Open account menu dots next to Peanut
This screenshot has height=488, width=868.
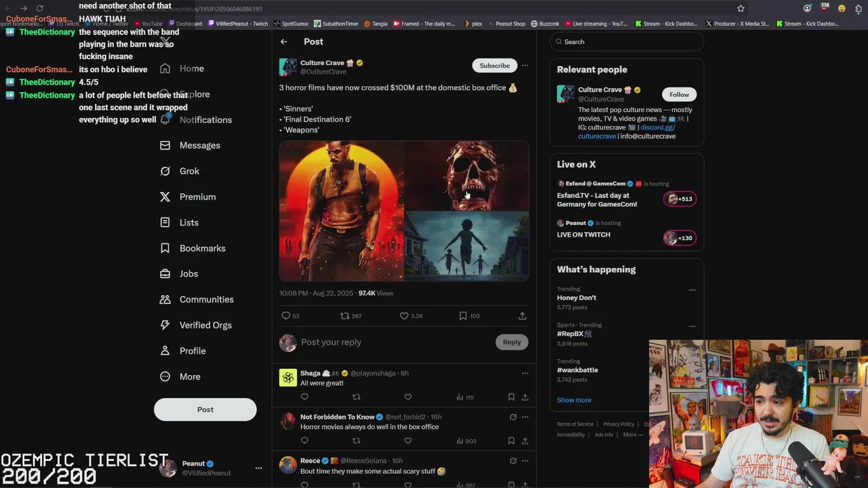tap(258, 468)
